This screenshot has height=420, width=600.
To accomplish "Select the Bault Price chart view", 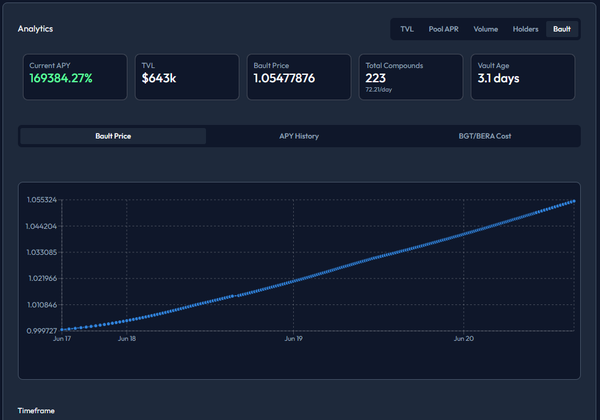I will click(113, 136).
